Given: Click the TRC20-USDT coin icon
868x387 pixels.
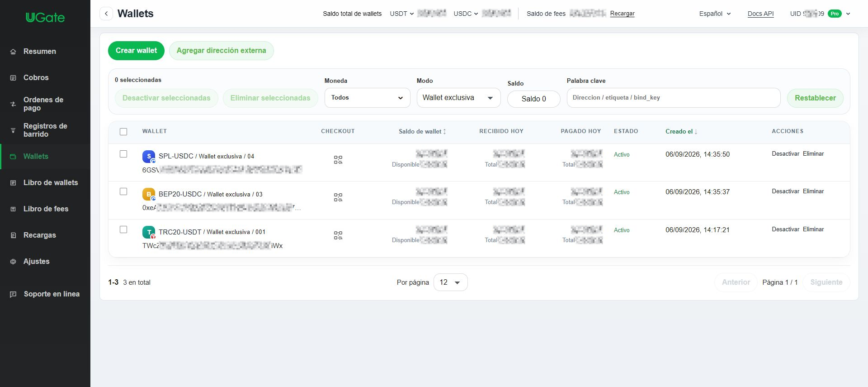Looking at the screenshot, I should (149, 232).
